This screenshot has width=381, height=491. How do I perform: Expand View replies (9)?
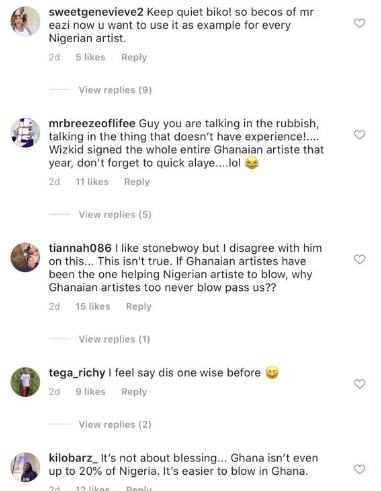pyautogui.click(x=115, y=90)
